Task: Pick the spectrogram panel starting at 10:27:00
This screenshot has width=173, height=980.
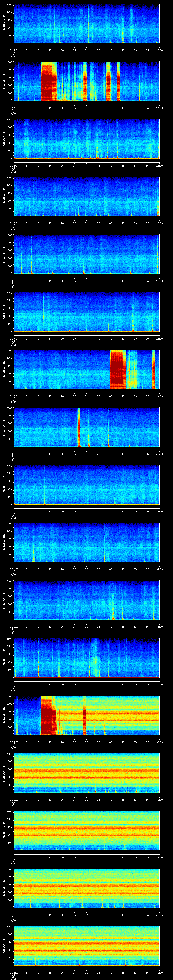Action: coord(87,312)
